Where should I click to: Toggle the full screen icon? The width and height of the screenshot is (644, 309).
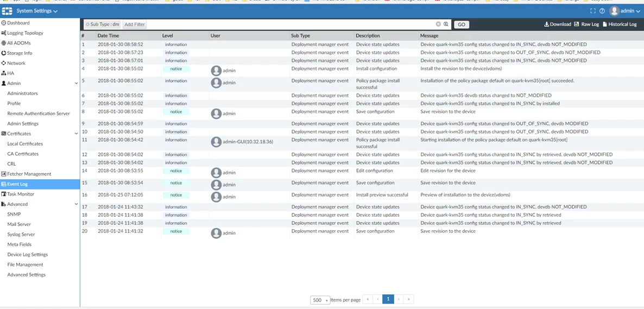pyautogui.click(x=592, y=11)
